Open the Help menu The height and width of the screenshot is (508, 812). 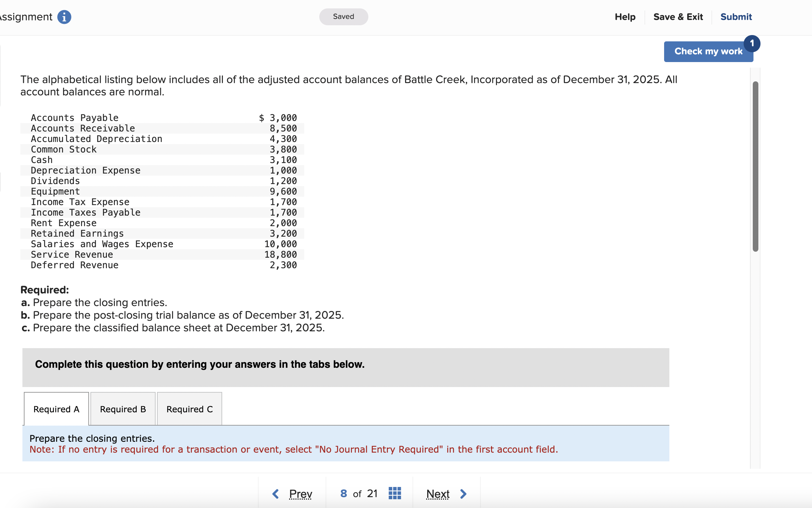(625, 16)
